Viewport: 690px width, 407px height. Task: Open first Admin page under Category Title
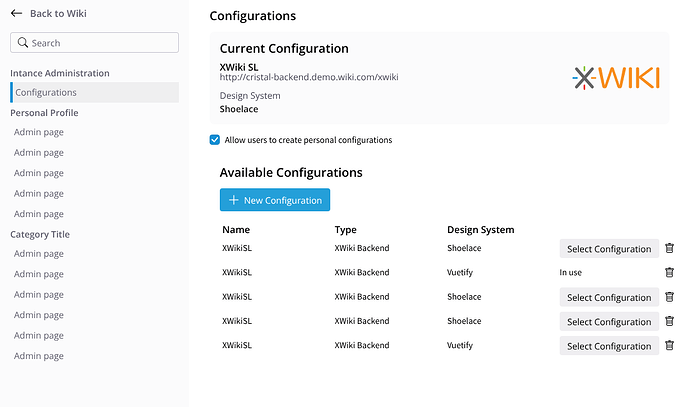click(x=39, y=254)
